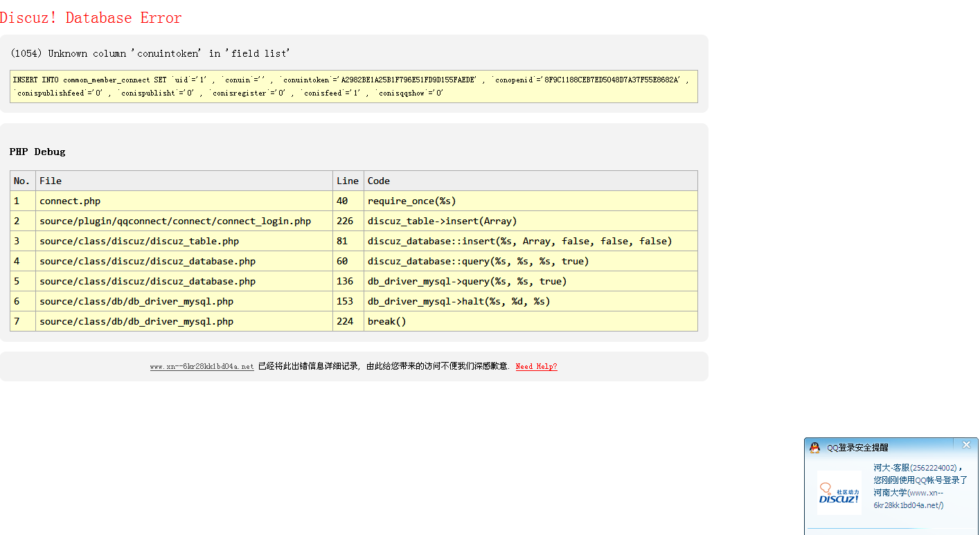Click the file cell connect.php
Viewport: 980px width, 535px height.
tap(184, 201)
